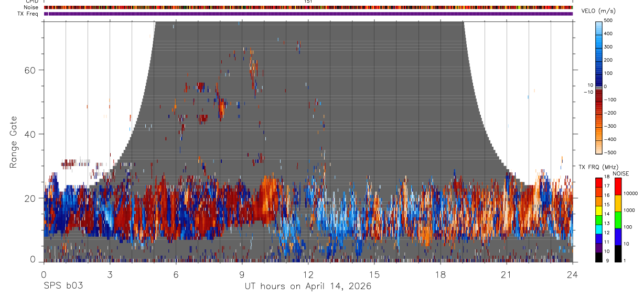Select the Noise strip above the plot

coord(308,7)
